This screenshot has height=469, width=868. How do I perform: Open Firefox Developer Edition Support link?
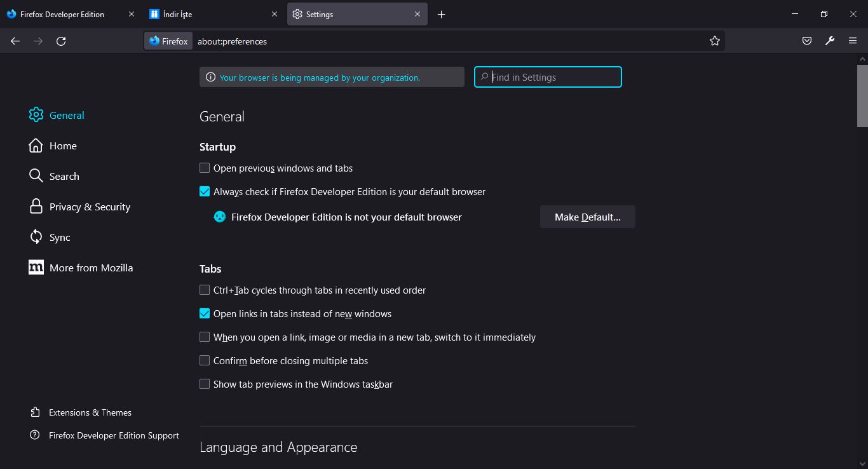click(x=114, y=435)
